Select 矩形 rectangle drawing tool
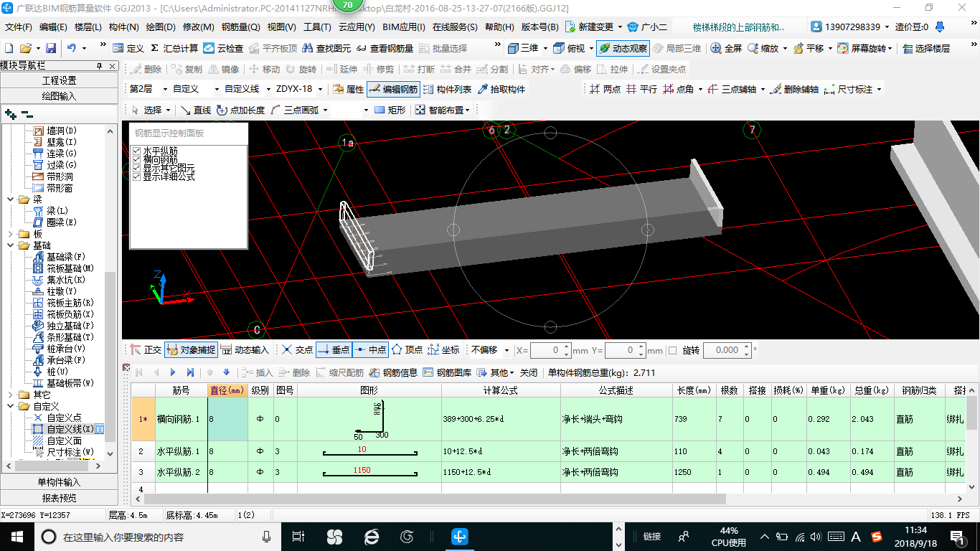Screen dimensions: 980x551 pyautogui.click(x=390, y=110)
